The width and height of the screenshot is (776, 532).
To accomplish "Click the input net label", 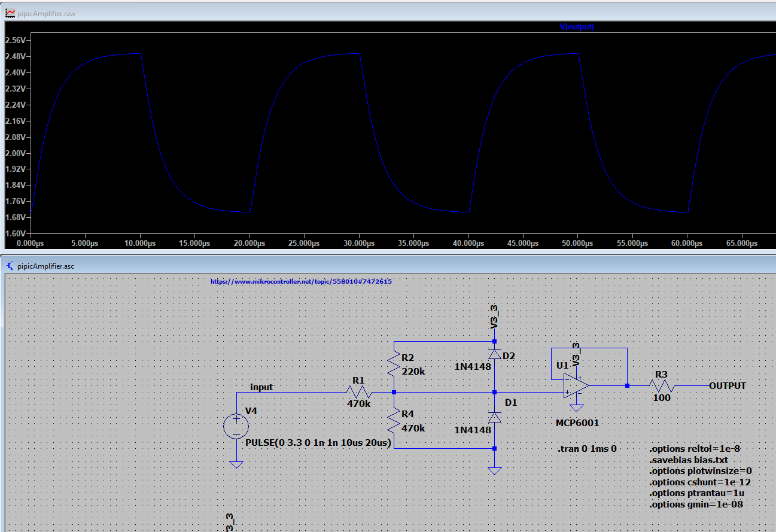I will [x=261, y=387].
